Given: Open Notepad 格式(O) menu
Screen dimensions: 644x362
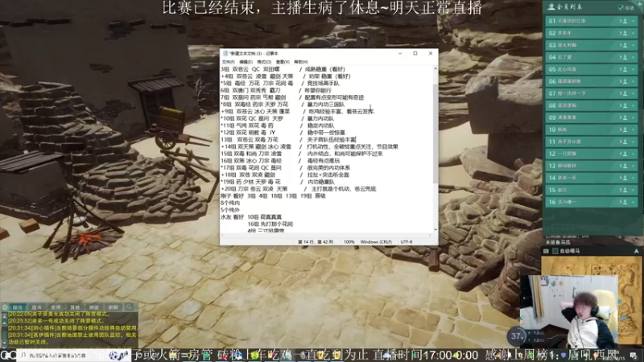Looking at the screenshot, I should tap(264, 62).
